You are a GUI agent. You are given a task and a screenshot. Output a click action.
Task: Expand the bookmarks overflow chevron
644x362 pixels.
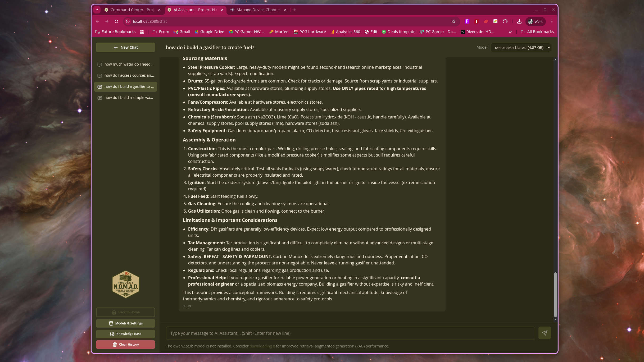pos(510,31)
